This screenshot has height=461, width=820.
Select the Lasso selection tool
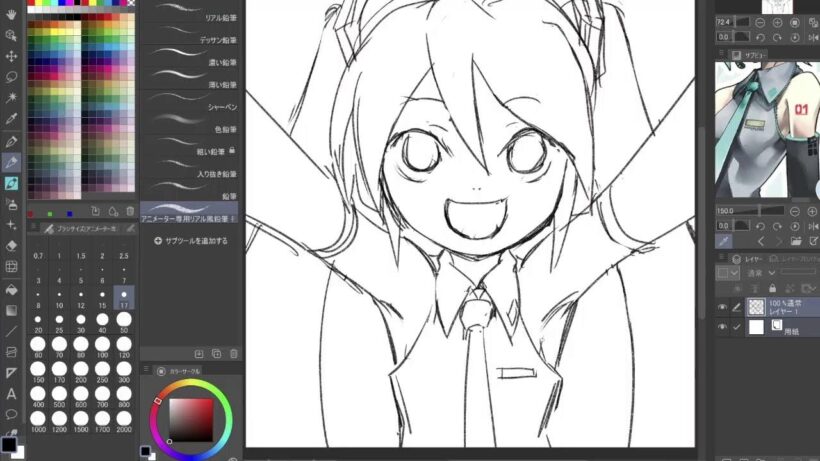click(x=11, y=76)
